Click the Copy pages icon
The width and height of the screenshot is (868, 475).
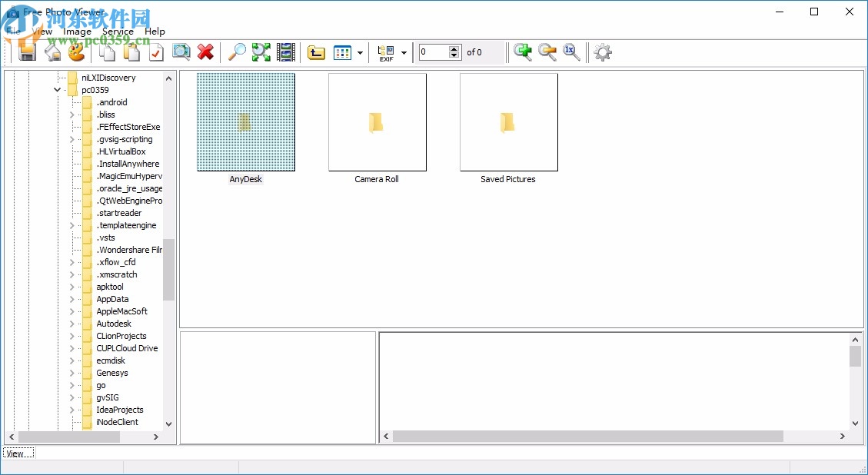107,52
